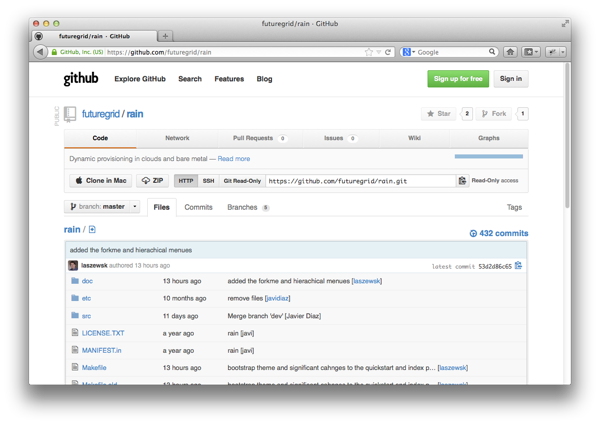Viewport: 600px width, 425px height.
Task: Select the Git Read-Only protocol
Action: pyautogui.click(x=242, y=181)
